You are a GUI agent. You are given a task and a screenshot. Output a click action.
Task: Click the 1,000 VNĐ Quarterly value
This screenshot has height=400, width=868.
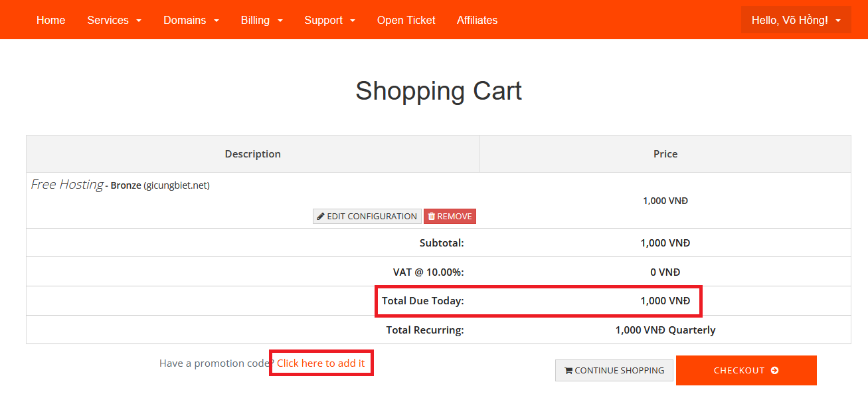point(665,330)
